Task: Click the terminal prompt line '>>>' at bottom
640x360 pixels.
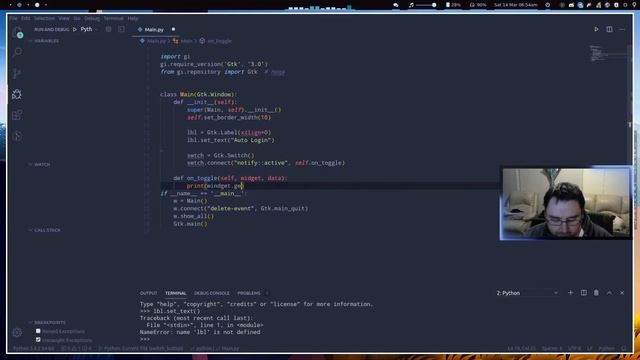Action: 145,339
